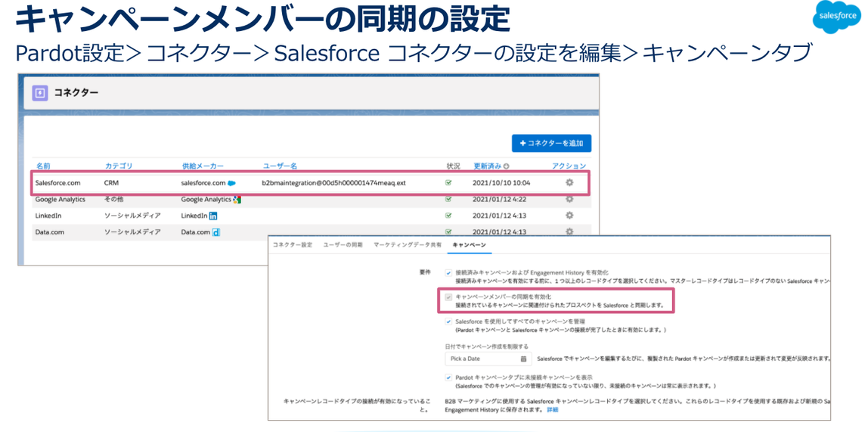
Task: Click the コネクター page title
Action: [x=76, y=93]
